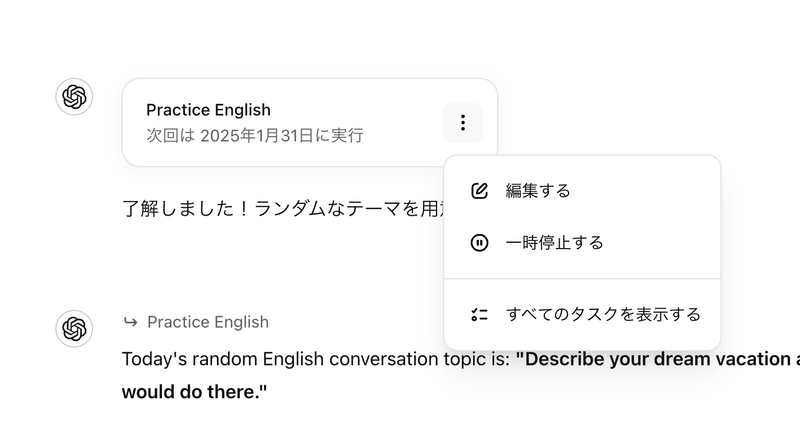Click the 次回は 2025年1月31日に実行 schedule text
The height and width of the screenshot is (436, 800).
click(x=254, y=135)
